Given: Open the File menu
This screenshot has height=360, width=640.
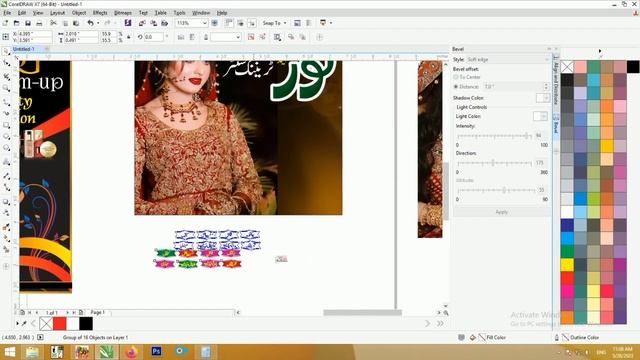Looking at the screenshot, I should click(x=7, y=13).
